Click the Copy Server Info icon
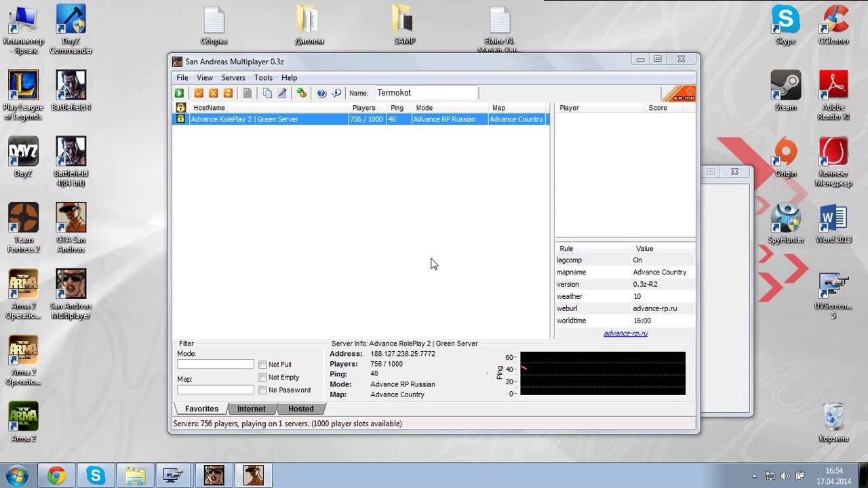Image resolution: width=868 pixels, height=488 pixels. pyautogui.click(x=267, y=94)
